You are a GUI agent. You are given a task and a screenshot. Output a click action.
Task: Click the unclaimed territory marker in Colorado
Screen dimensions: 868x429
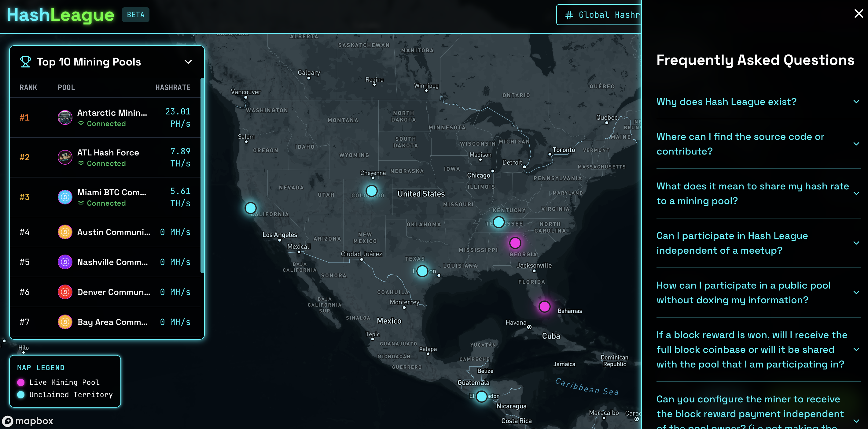pos(371,191)
